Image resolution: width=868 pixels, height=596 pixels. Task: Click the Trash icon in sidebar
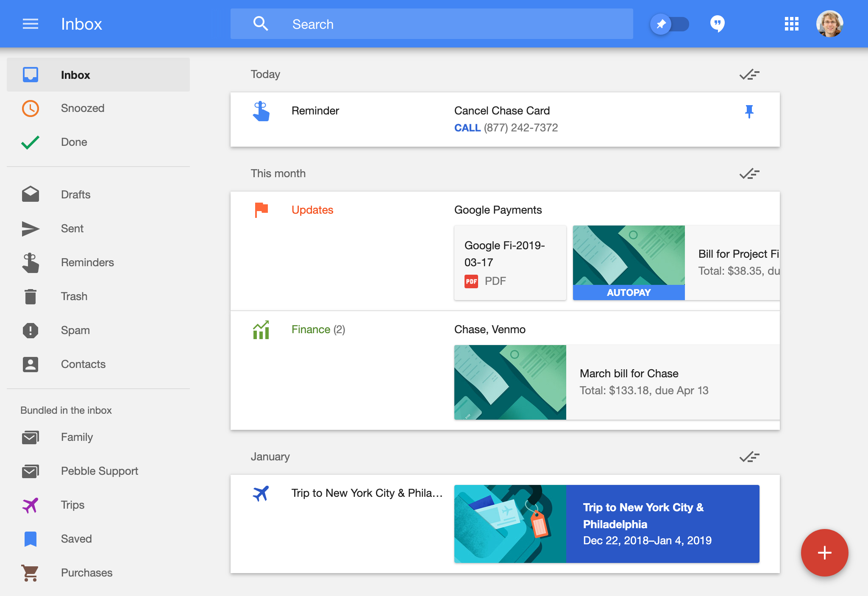[x=30, y=296]
